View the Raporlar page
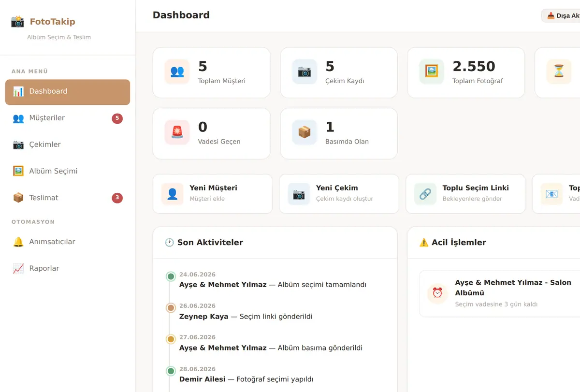Screen dimensions: 580x392 (68, 268)
